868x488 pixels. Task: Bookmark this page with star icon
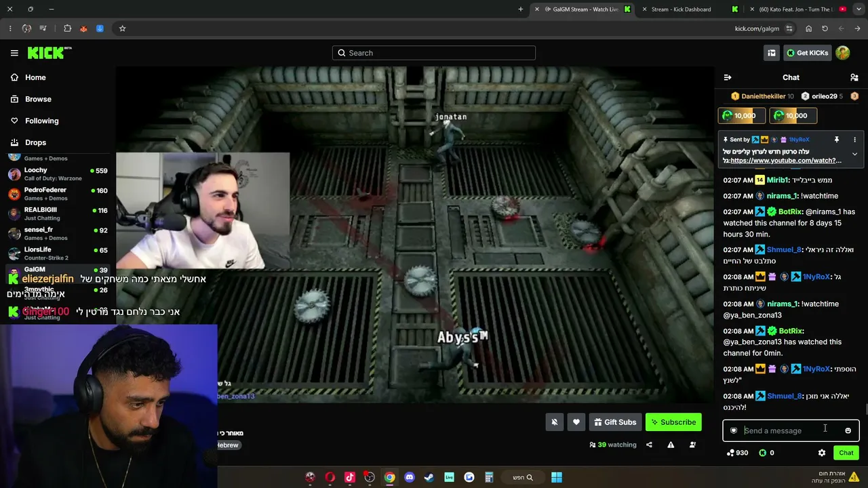click(x=122, y=28)
